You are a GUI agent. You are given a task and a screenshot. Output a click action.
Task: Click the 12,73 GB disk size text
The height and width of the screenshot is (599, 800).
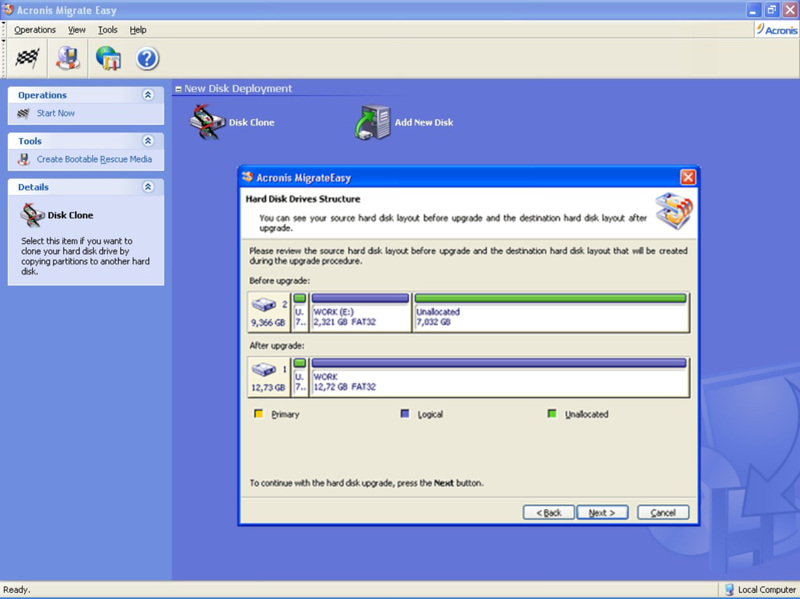tap(268, 387)
